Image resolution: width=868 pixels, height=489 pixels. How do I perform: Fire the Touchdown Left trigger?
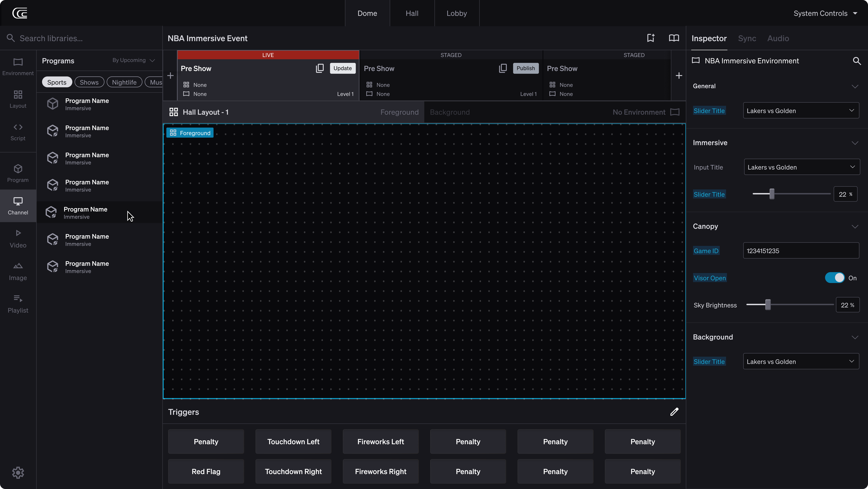pos(293,442)
